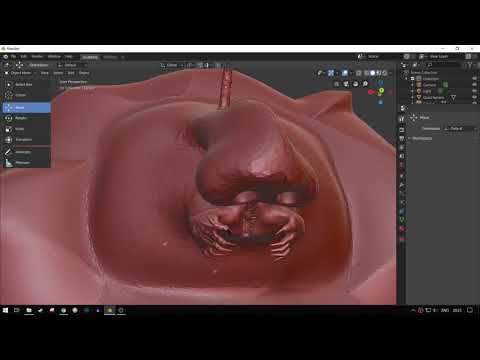Open the Scene properties tab icon
Viewport: 480px width, 360px height.
(x=402, y=156)
